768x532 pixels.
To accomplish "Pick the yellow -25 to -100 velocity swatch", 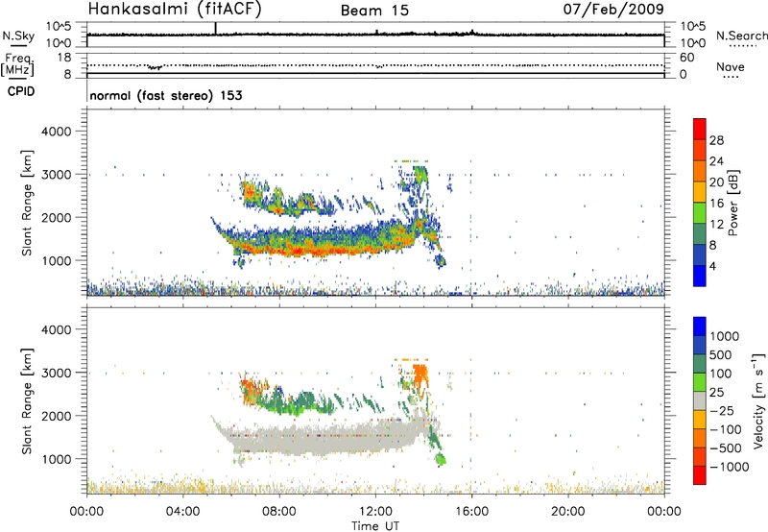I will point(700,420).
